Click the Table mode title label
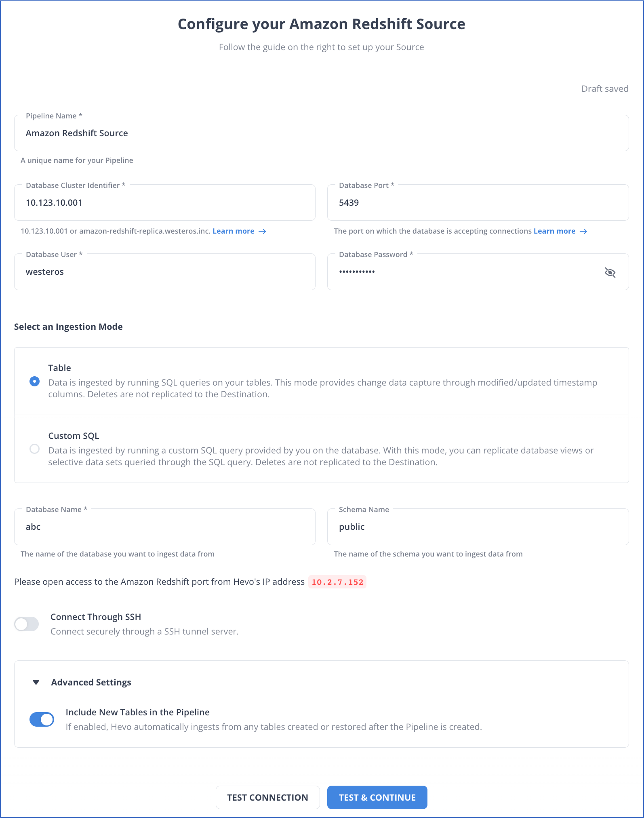The height and width of the screenshot is (818, 644). point(59,368)
